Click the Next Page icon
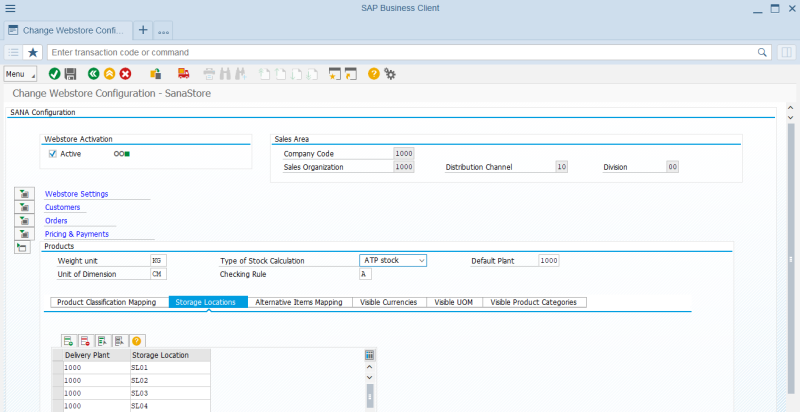Image resolution: width=800 pixels, height=412 pixels. 296,74
